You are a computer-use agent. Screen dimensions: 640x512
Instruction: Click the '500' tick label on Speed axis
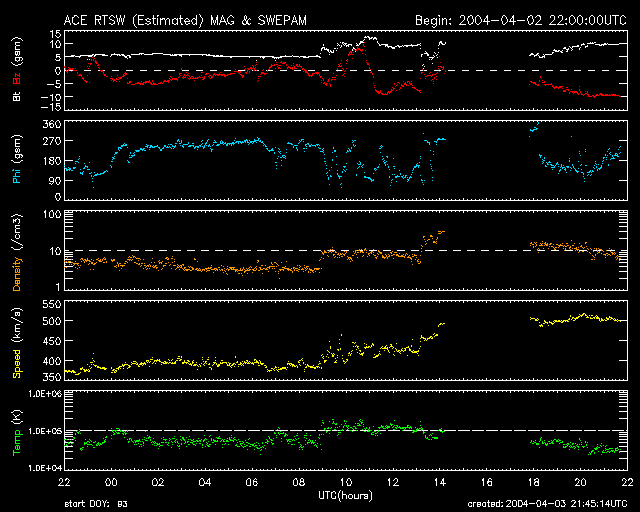[52, 321]
